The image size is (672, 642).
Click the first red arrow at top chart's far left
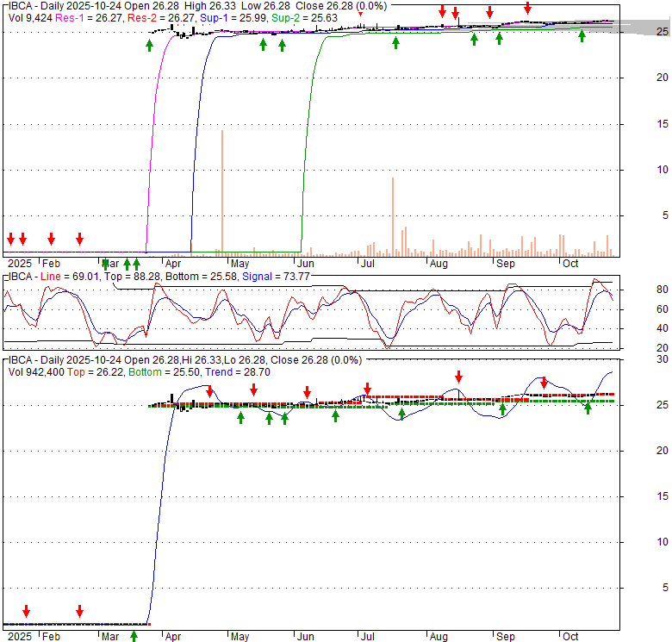(x=10, y=239)
